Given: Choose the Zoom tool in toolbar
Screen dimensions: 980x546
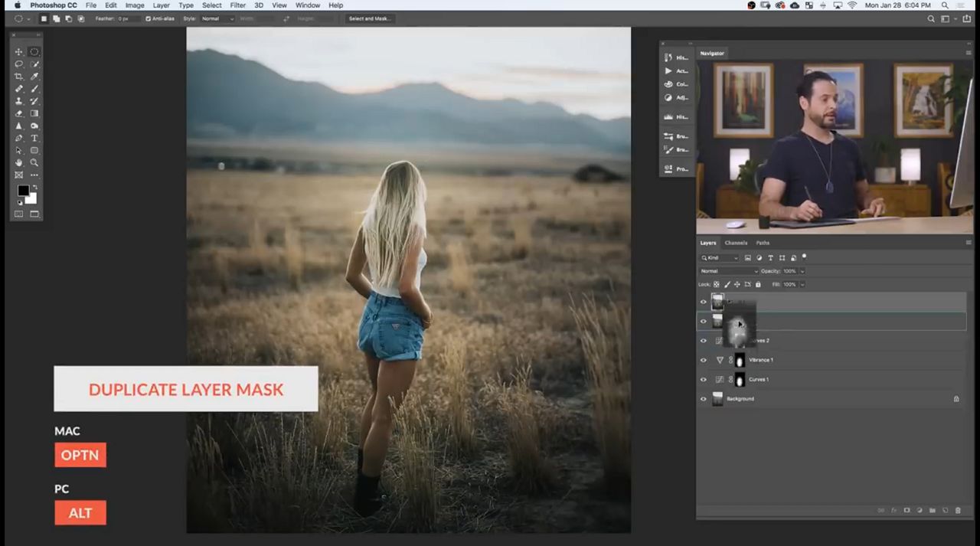Looking at the screenshot, I should pyautogui.click(x=34, y=162).
